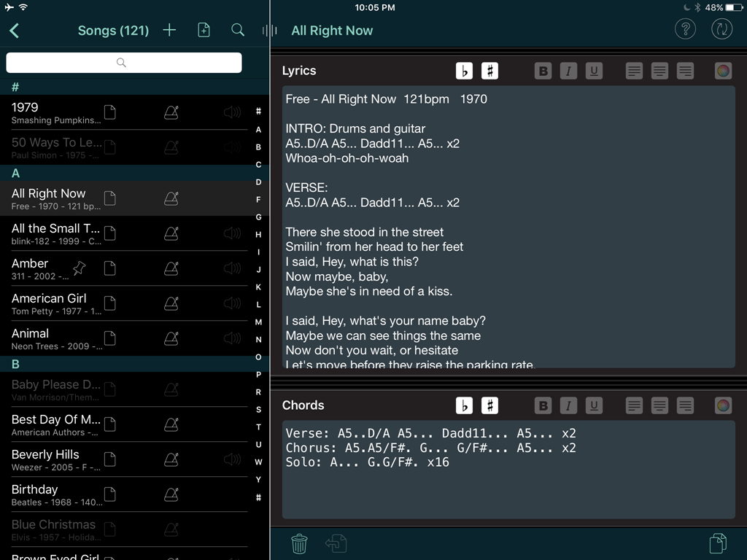The height and width of the screenshot is (560, 747).
Task: Open document icon for Animal
Action: tap(110, 338)
